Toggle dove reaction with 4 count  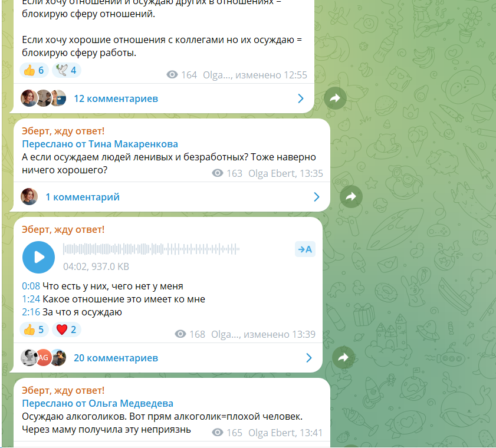(x=67, y=70)
